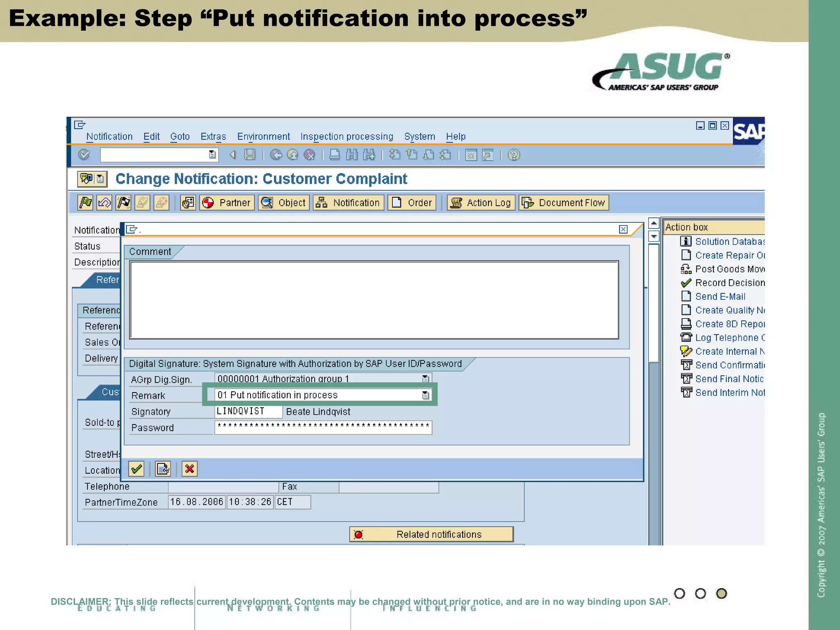840x630 pixels.
Task: Open the Environment menu
Action: pyautogui.click(x=263, y=137)
